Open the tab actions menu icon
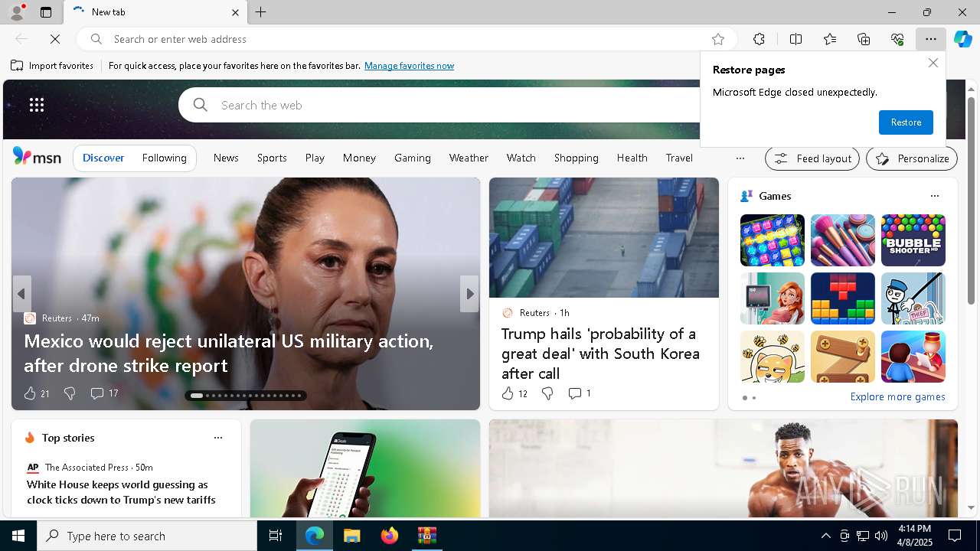 click(x=46, y=12)
